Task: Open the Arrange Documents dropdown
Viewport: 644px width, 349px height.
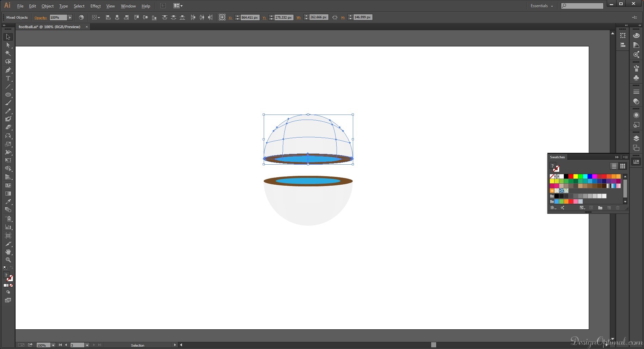Action: click(178, 6)
